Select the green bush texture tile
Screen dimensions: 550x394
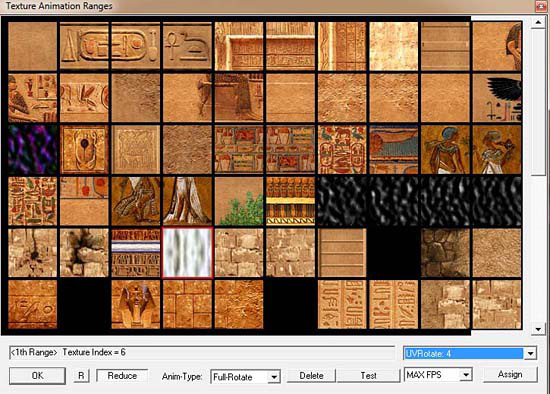click(239, 201)
